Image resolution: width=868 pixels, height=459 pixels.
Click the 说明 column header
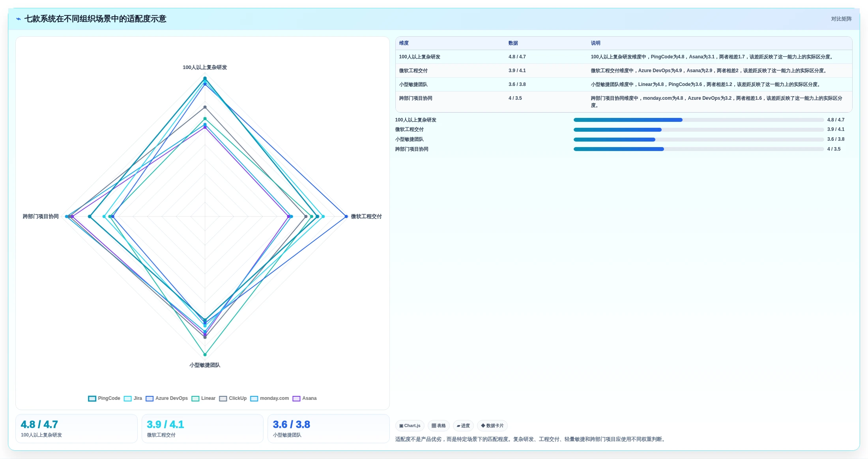[595, 43]
